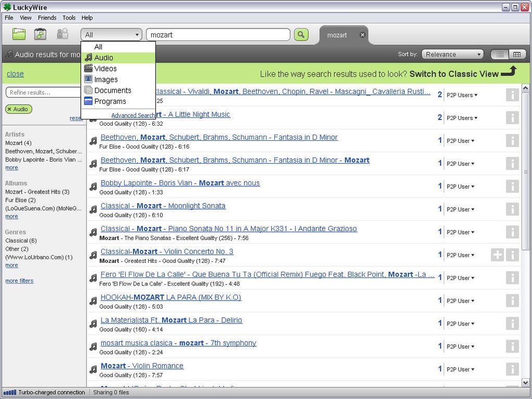
Task: Switch to table grid view layout
Action: [517, 54]
